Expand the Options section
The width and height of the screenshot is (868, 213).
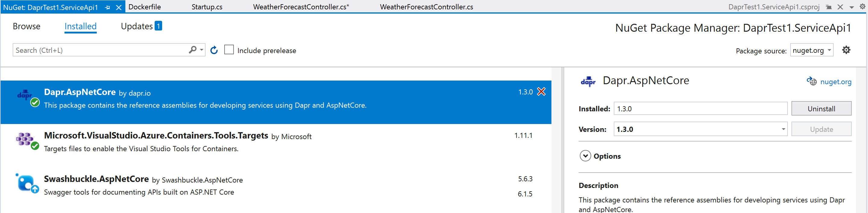tap(585, 156)
